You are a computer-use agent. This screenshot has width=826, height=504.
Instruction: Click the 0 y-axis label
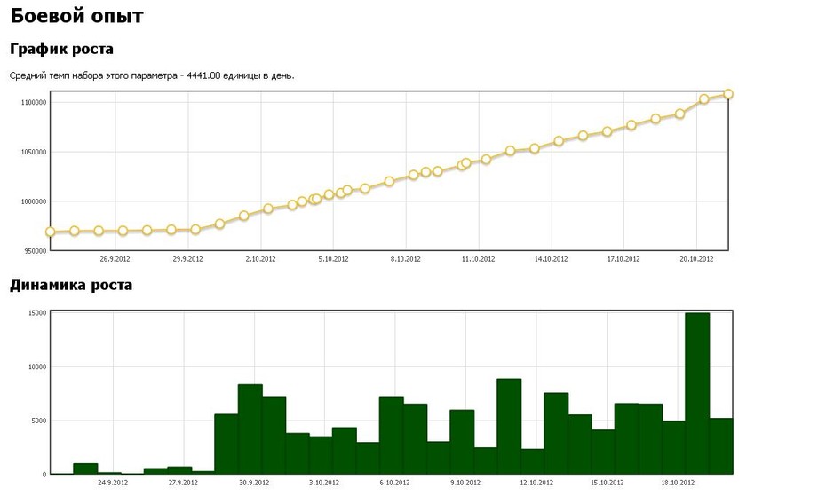[x=44, y=475]
